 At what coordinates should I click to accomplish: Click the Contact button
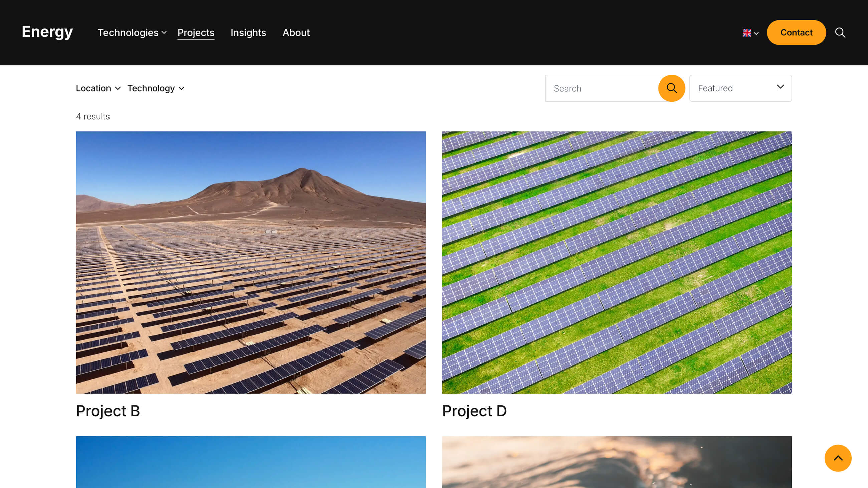(796, 32)
